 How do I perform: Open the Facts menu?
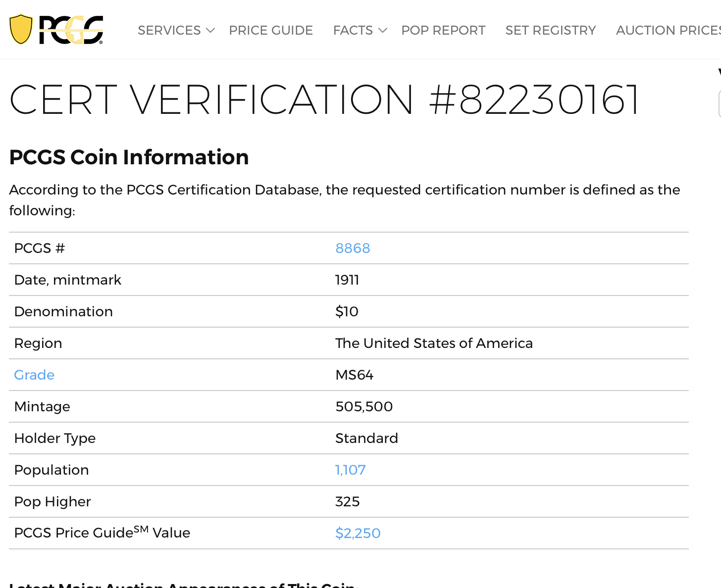pos(353,30)
